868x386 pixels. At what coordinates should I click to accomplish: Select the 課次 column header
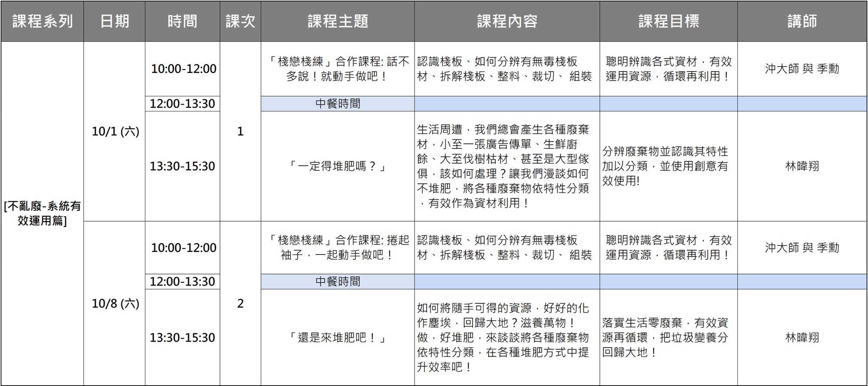point(240,21)
